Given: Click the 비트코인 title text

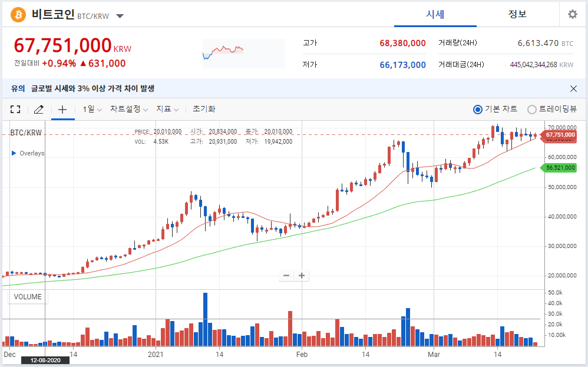Looking at the screenshot, I should point(53,15).
